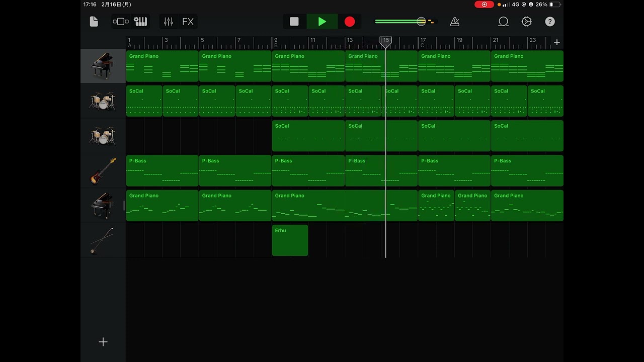
Task: Select the Erhu instrument track header
Action: (x=103, y=240)
